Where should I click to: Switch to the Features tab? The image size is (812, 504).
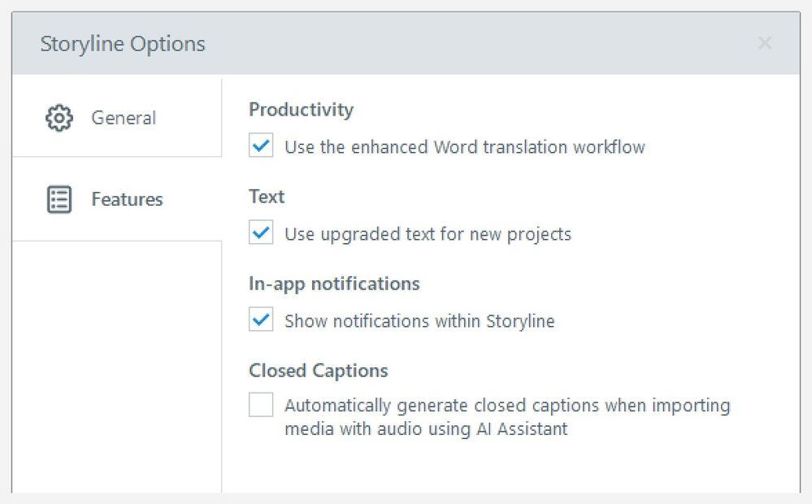click(127, 199)
